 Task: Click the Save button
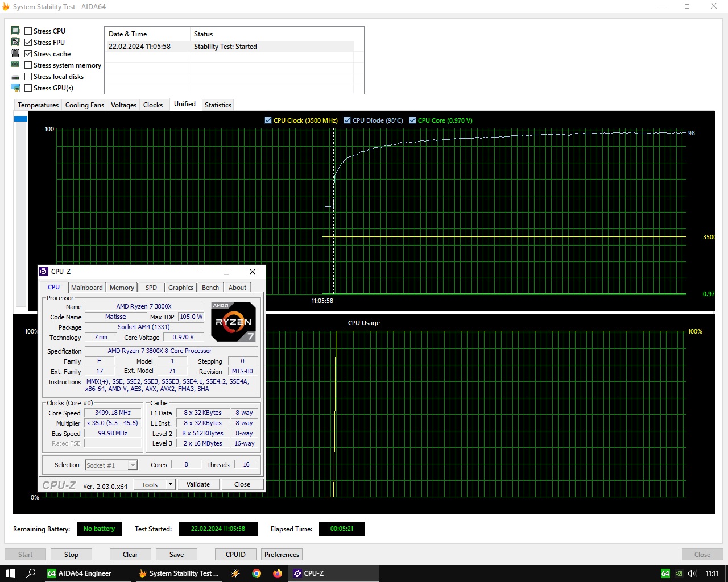pyautogui.click(x=176, y=555)
